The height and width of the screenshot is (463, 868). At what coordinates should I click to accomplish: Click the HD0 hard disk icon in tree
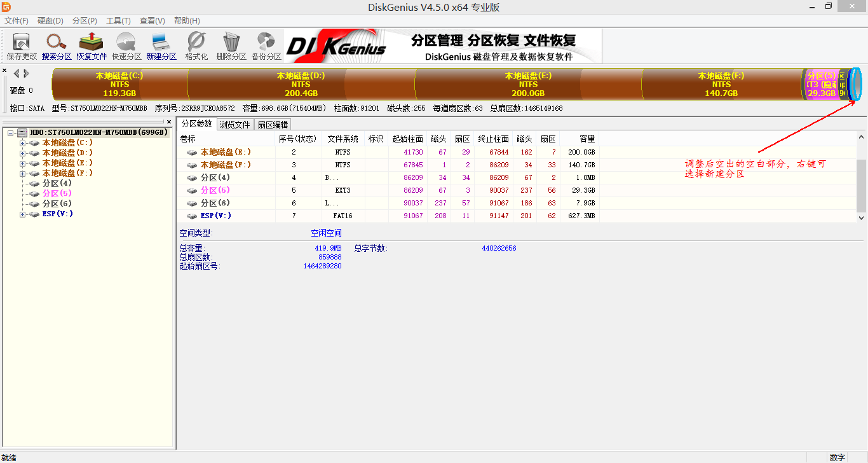click(x=23, y=132)
